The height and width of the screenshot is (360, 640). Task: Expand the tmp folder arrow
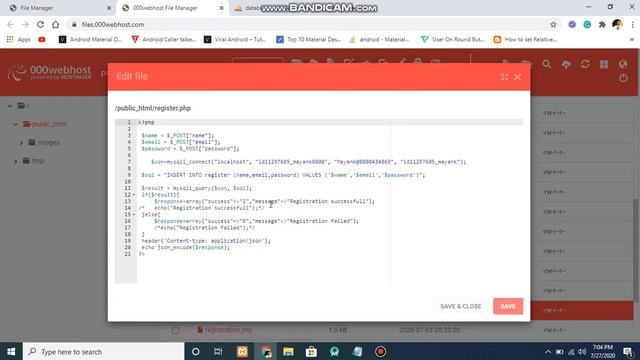point(16,161)
